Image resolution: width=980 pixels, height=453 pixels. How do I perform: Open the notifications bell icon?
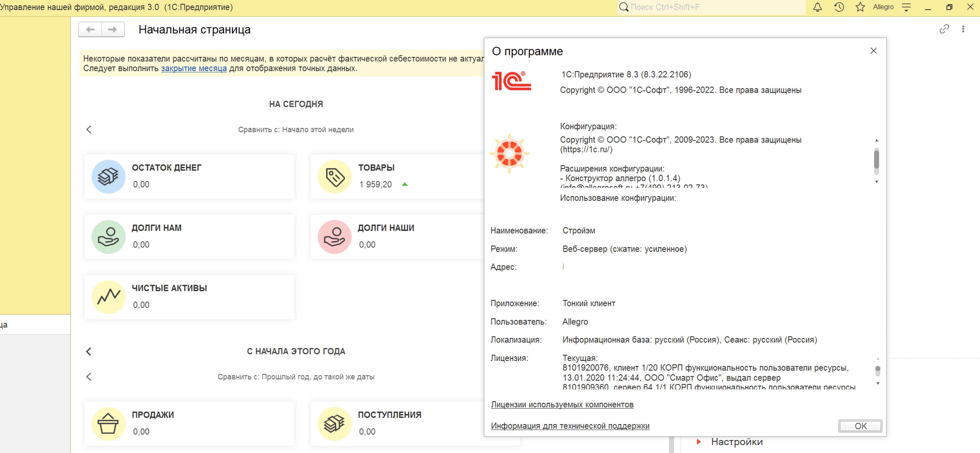point(818,7)
